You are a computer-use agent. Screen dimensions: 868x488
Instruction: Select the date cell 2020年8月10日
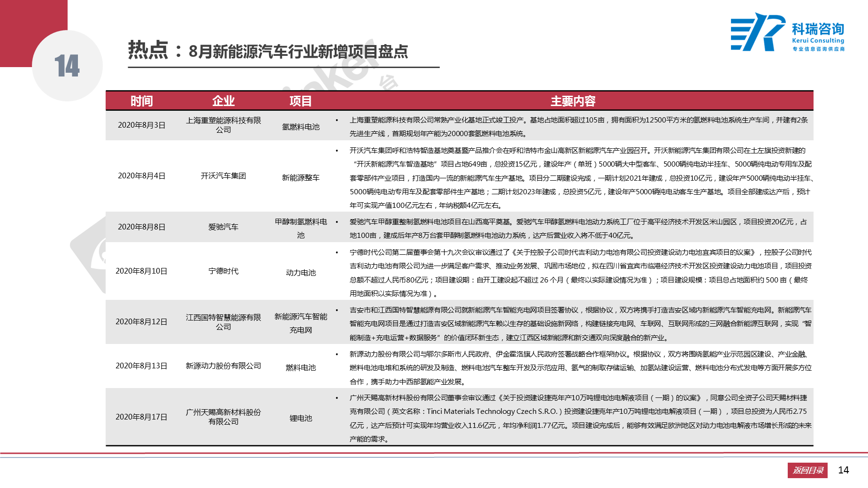point(142,271)
